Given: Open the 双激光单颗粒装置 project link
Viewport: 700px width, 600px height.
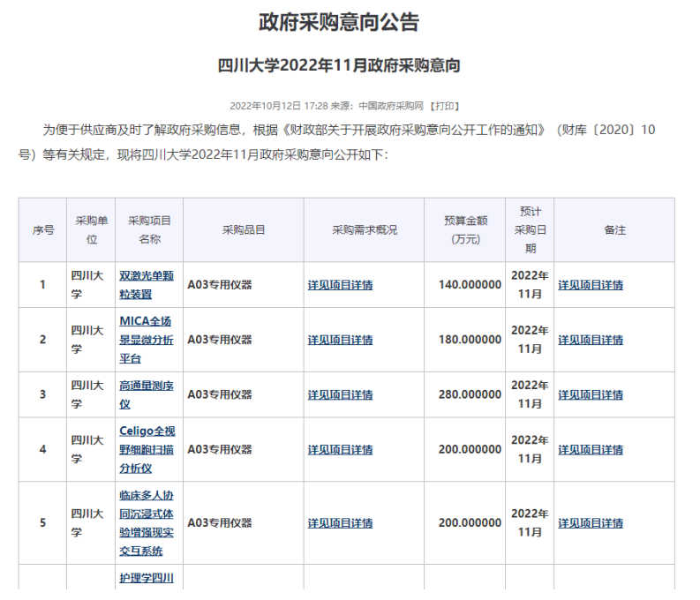Looking at the screenshot, I should (x=147, y=285).
